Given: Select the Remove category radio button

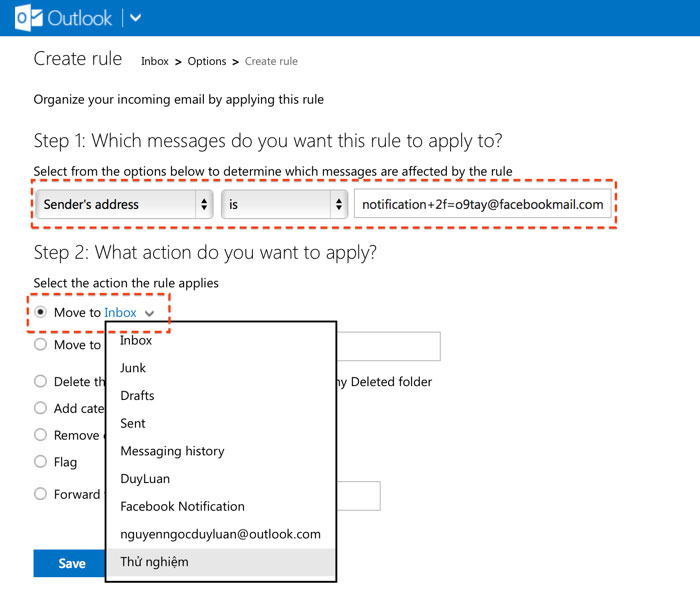Looking at the screenshot, I should (40, 435).
